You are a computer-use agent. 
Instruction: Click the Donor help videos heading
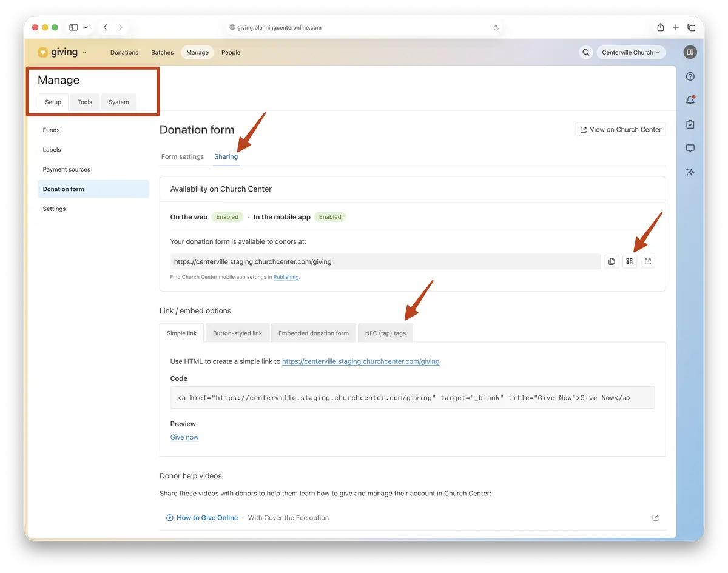(x=190, y=476)
